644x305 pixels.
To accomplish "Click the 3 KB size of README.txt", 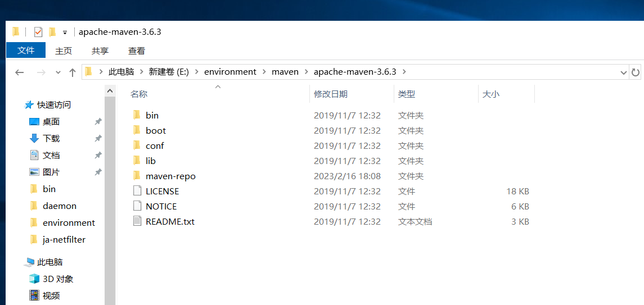I will tap(520, 222).
